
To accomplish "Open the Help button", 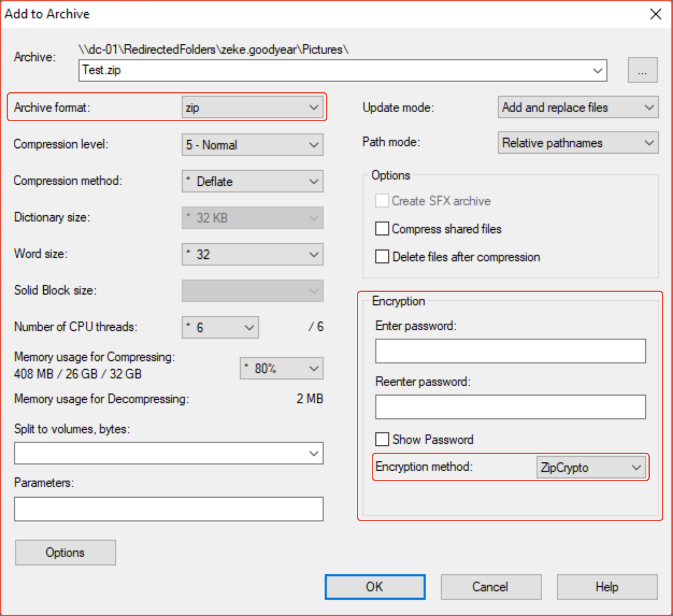I will pos(607,587).
